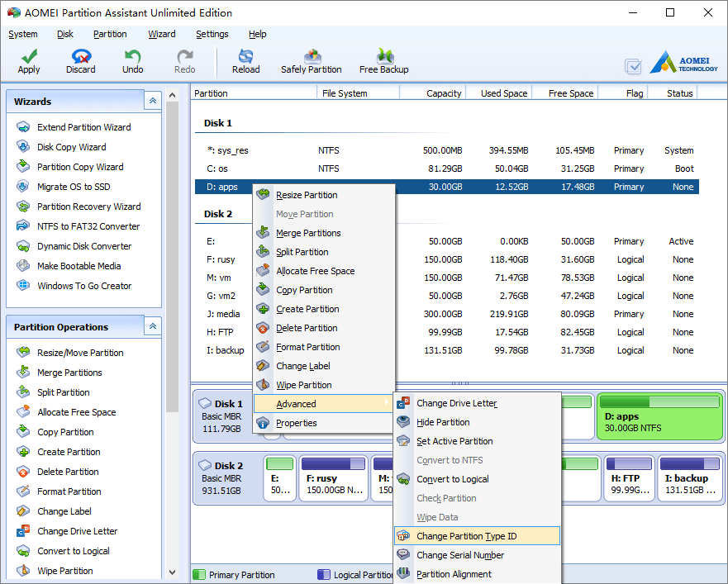Open the Partition menu
Viewport: 728px width, 584px height.
[110, 34]
